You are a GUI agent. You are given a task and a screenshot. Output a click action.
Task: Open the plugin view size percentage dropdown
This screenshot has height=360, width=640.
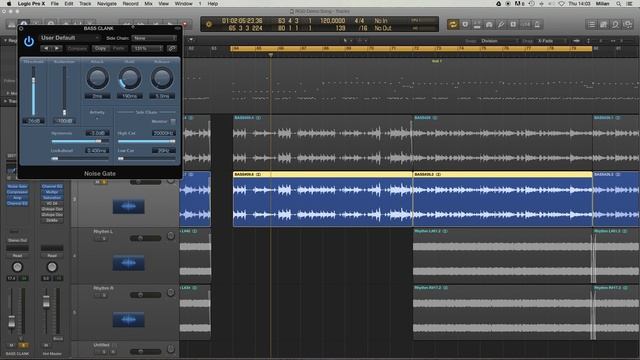point(147,49)
